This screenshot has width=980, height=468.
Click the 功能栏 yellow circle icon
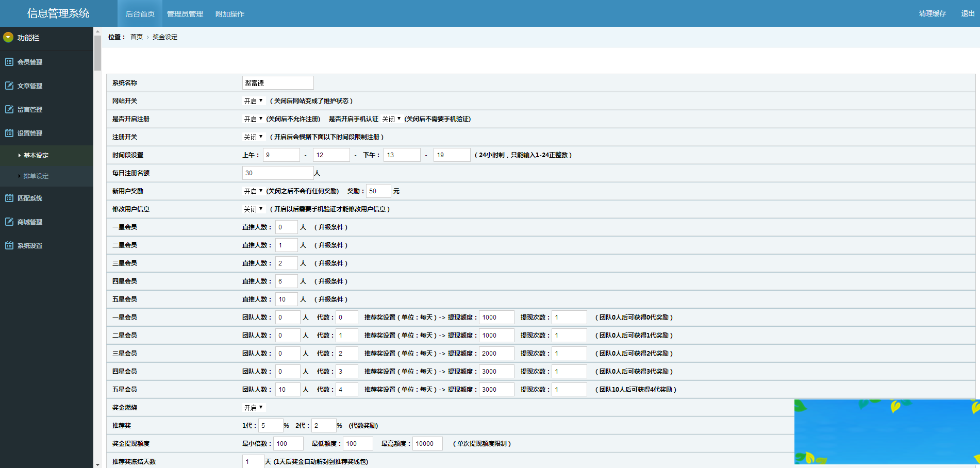coord(8,37)
